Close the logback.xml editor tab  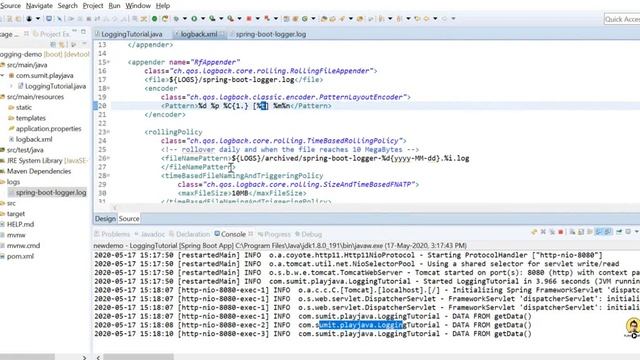(x=223, y=34)
